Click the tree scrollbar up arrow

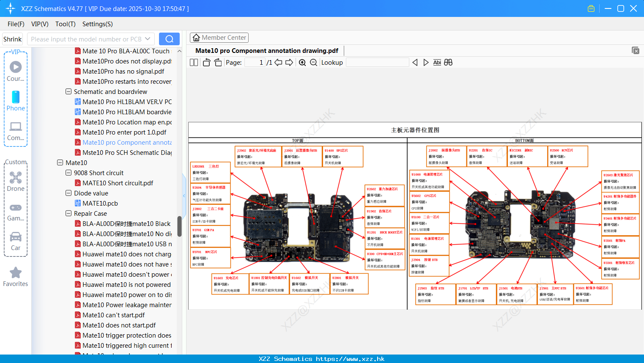[x=179, y=51]
